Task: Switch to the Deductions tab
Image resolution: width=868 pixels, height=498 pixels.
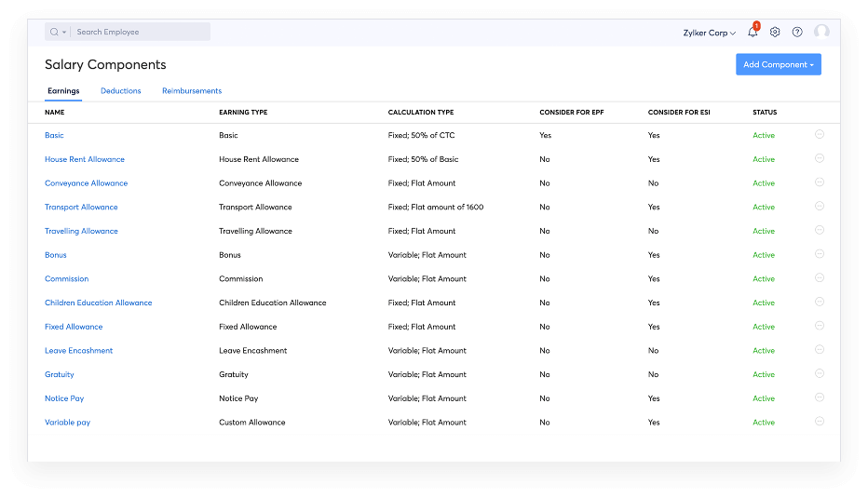Action: click(x=120, y=91)
